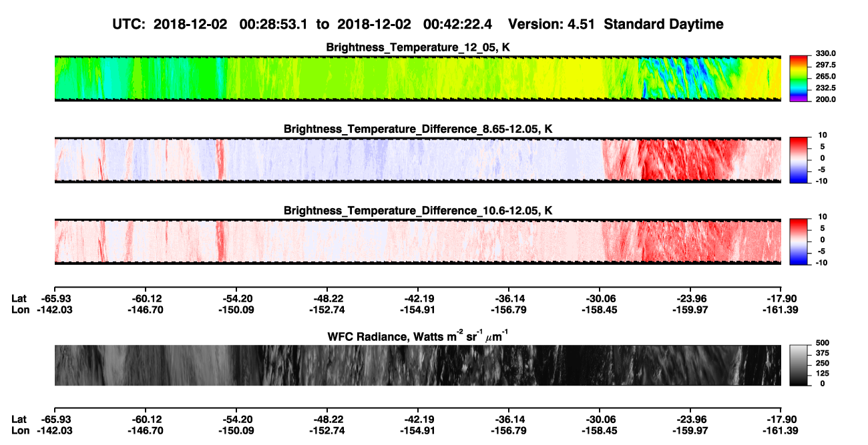Click the Lat label on the lower axis

[19, 419]
